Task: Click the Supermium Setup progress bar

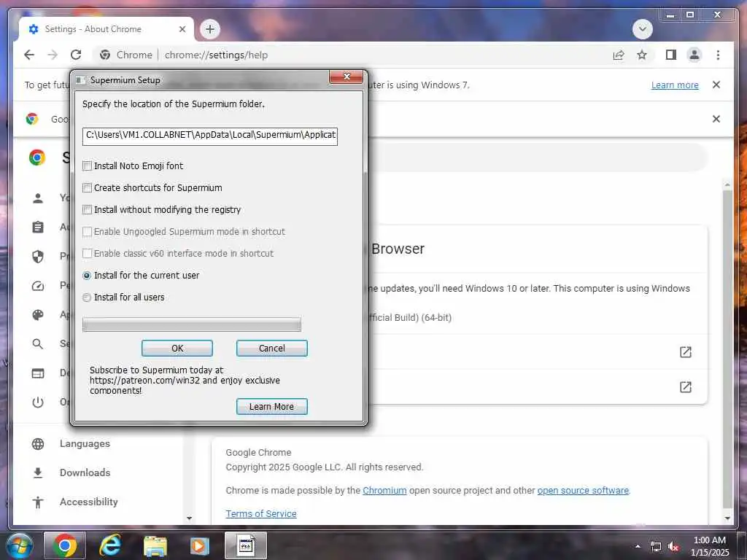Action: point(192,324)
